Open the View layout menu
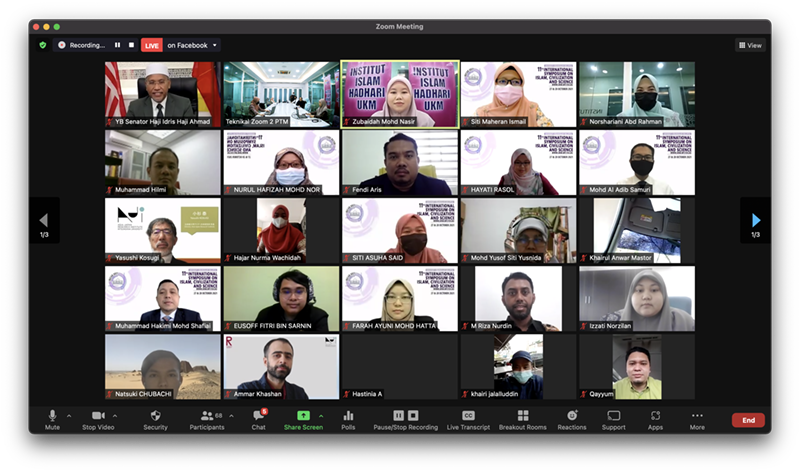This screenshot has height=472, width=800. pyautogui.click(x=750, y=45)
